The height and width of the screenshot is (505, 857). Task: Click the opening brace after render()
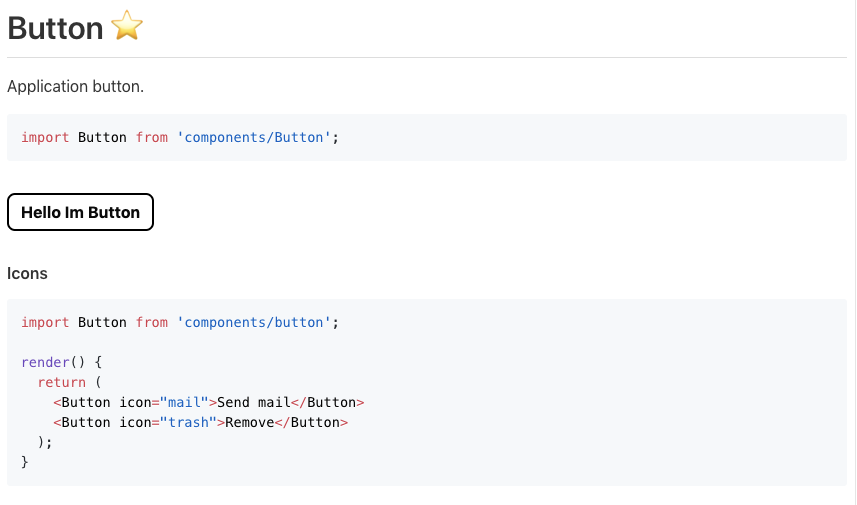98,362
